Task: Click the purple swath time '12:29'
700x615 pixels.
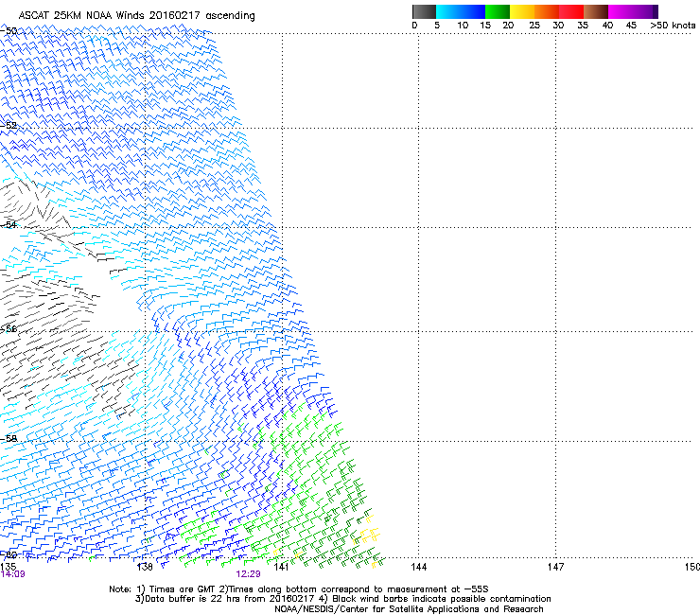Action: pyautogui.click(x=248, y=574)
